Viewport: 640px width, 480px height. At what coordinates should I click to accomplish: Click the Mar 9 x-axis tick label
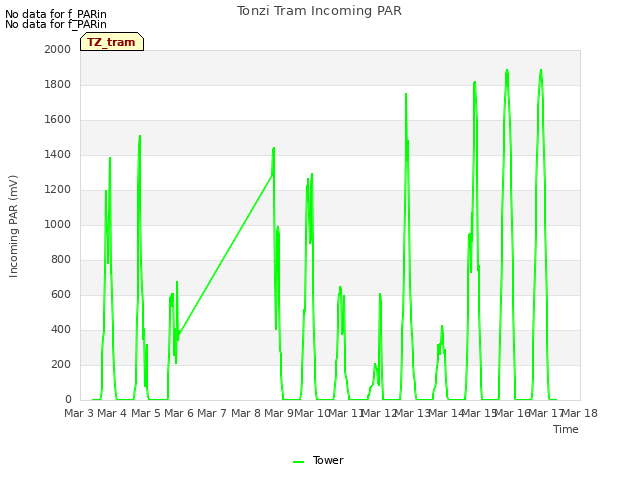pos(279,413)
